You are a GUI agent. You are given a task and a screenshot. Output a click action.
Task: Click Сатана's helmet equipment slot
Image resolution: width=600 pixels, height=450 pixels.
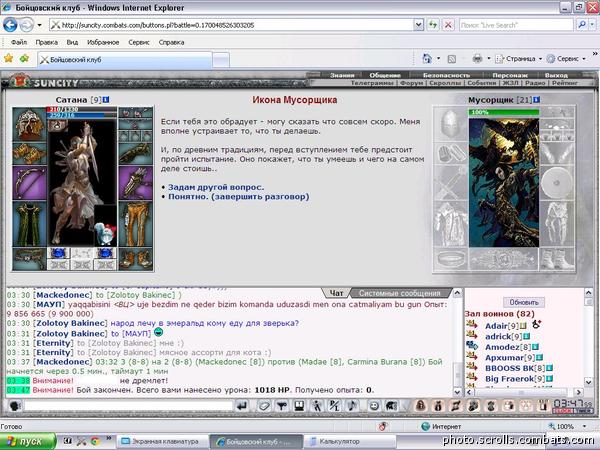coord(29,124)
